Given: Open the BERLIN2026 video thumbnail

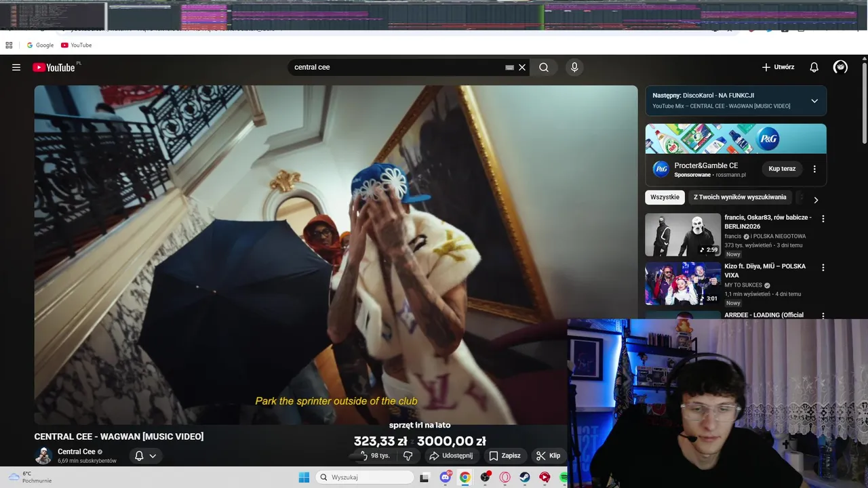Looking at the screenshot, I should point(683,235).
